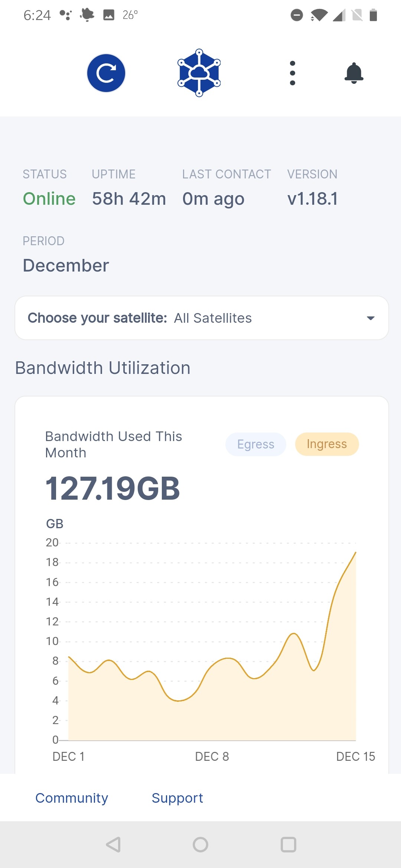Screen dimensions: 401x868
Task: Tap the Android back button
Action: (x=113, y=845)
